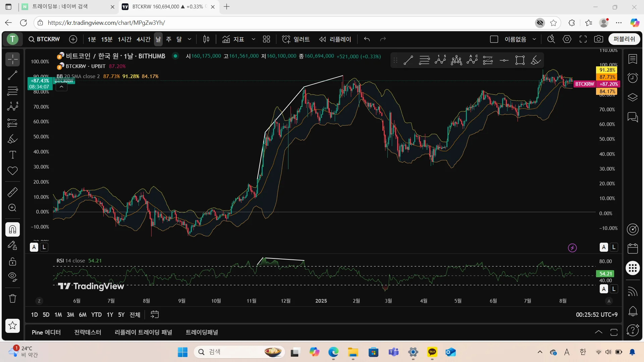
Task: Collapse the indicator legend chevron
Action: point(61,87)
